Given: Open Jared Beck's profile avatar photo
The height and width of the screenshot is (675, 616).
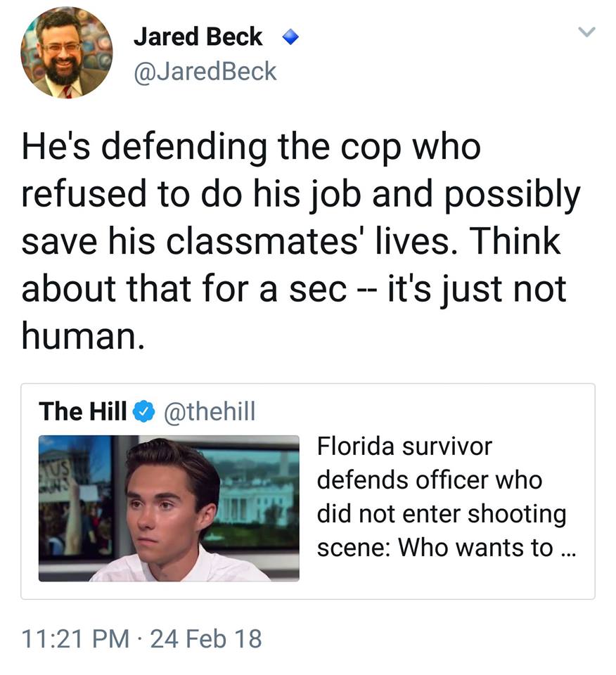Looking at the screenshot, I should 67,54.
